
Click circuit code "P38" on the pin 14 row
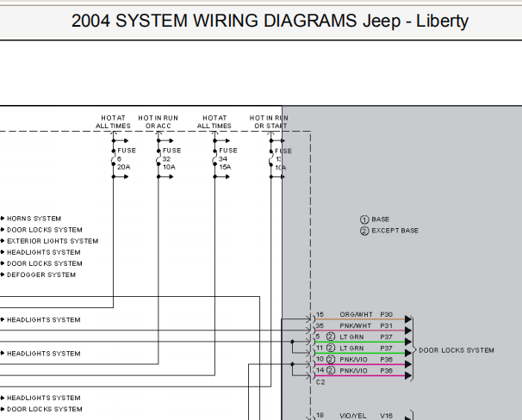(x=387, y=371)
